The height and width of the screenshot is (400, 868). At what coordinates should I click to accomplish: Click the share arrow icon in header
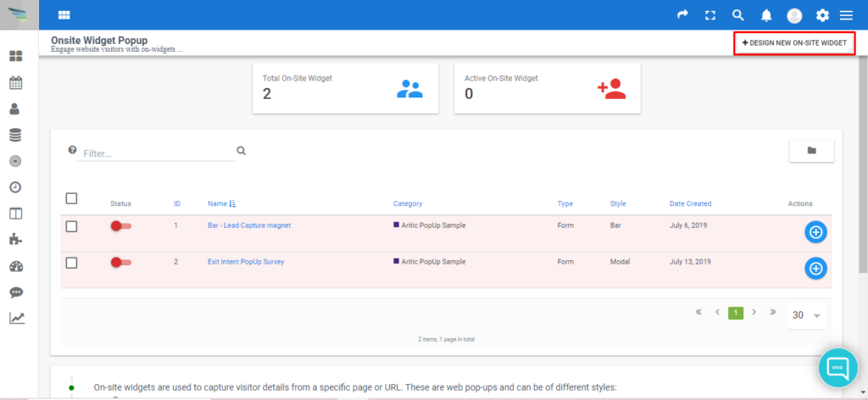click(x=682, y=15)
